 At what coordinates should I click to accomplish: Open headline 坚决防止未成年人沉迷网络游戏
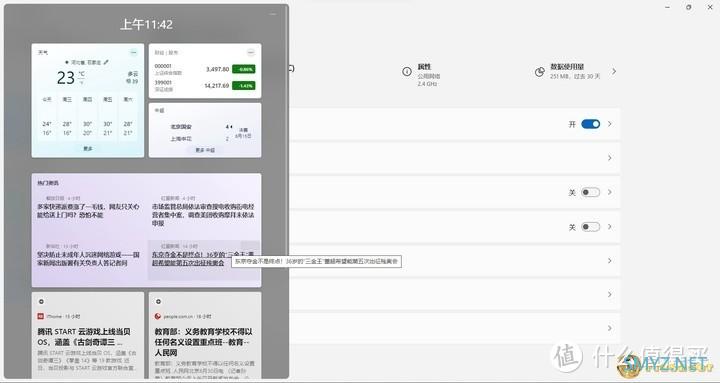coord(88,259)
